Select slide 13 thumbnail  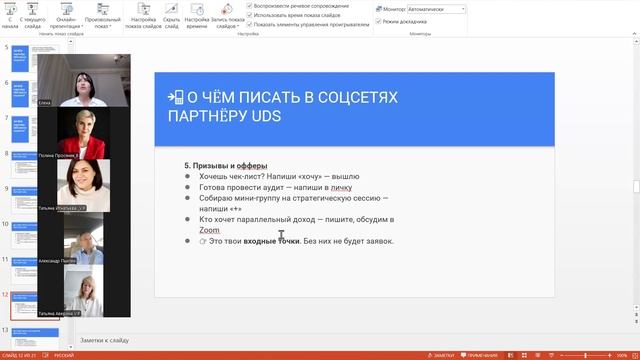35,338
